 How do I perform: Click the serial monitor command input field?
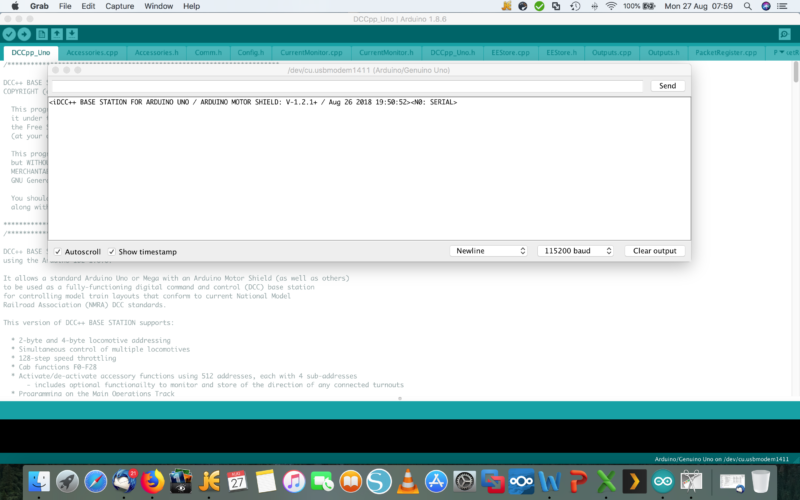click(347, 86)
